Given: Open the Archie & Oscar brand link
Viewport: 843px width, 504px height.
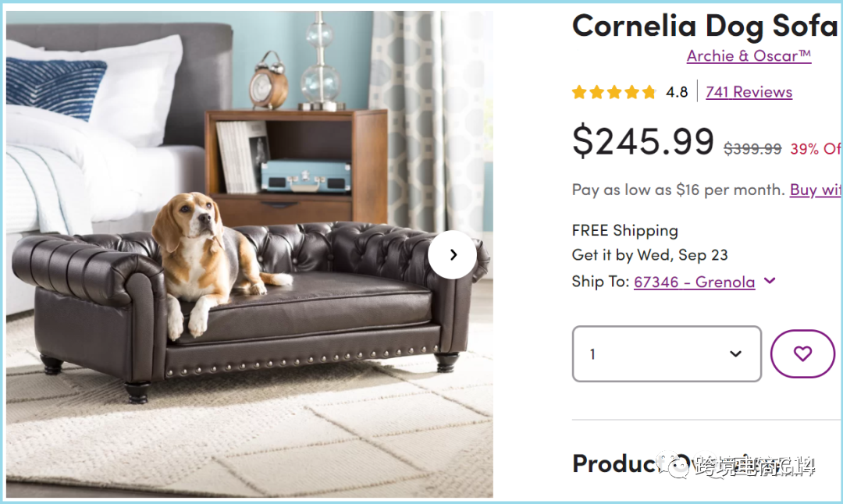Looking at the screenshot, I should pos(749,56).
